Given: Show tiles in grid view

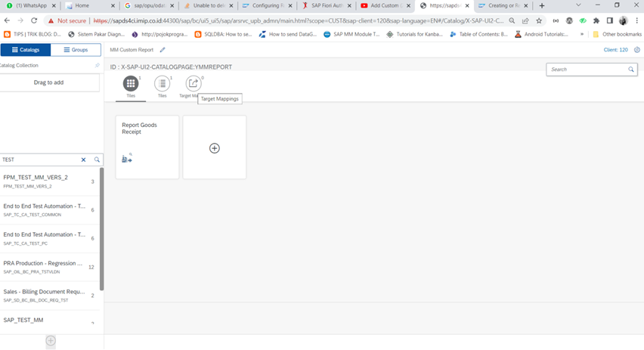Looking at the screenshot, I should [x=131, y=83].
